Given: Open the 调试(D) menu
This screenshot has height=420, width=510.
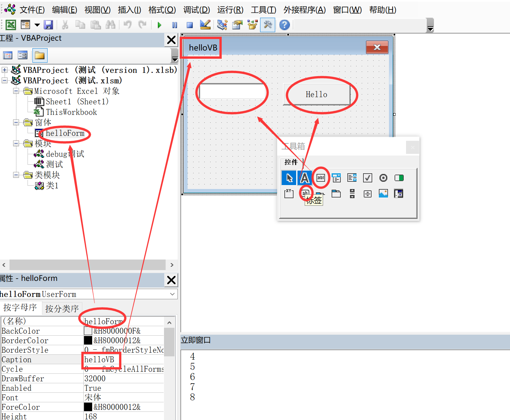Looking at the screenshot, I should pyautogui.click(x=196, y=10).
